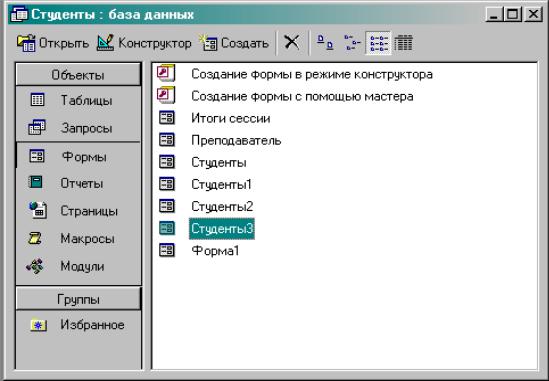Select the Преподаватель form
549x381 pixels.
pos(236,140)
